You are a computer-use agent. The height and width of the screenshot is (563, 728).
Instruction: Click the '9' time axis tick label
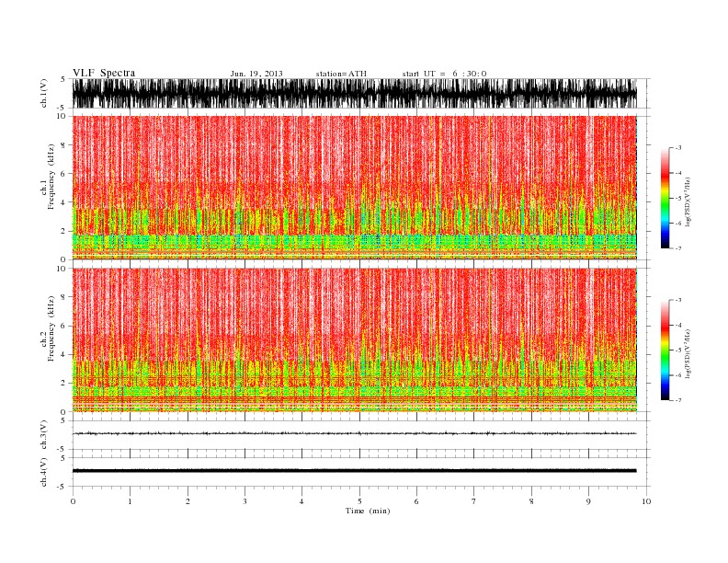(588, 501)
